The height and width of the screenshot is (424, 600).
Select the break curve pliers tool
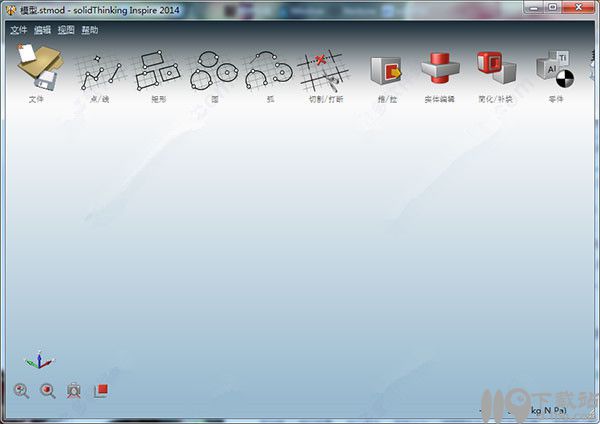point(331,82)
